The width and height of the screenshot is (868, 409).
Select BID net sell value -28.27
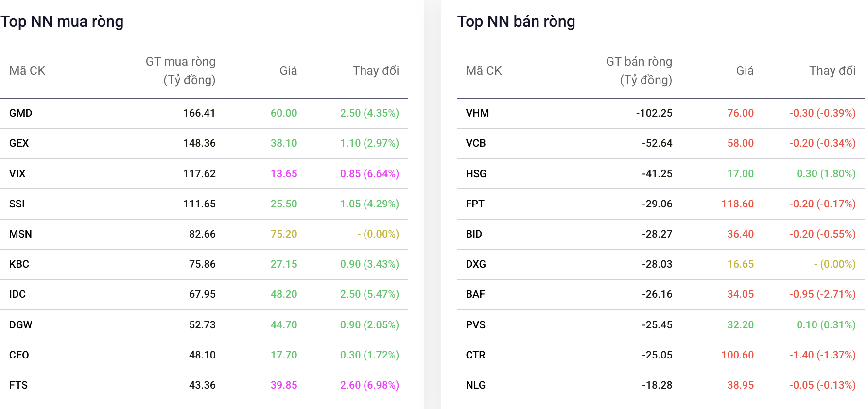pos(657,234)
